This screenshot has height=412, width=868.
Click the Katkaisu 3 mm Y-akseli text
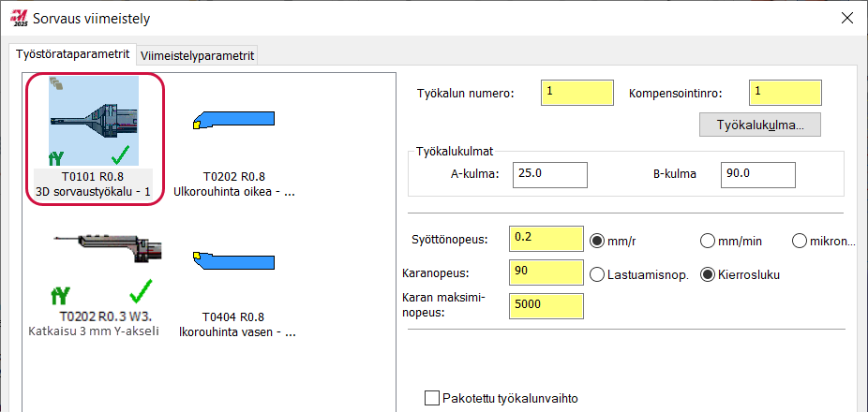[94, 331]
